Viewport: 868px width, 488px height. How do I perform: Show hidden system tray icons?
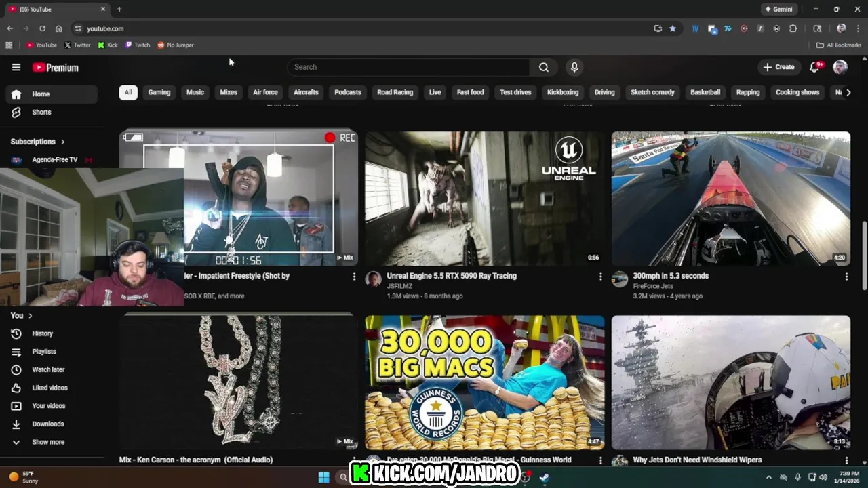tap(768, 477)
